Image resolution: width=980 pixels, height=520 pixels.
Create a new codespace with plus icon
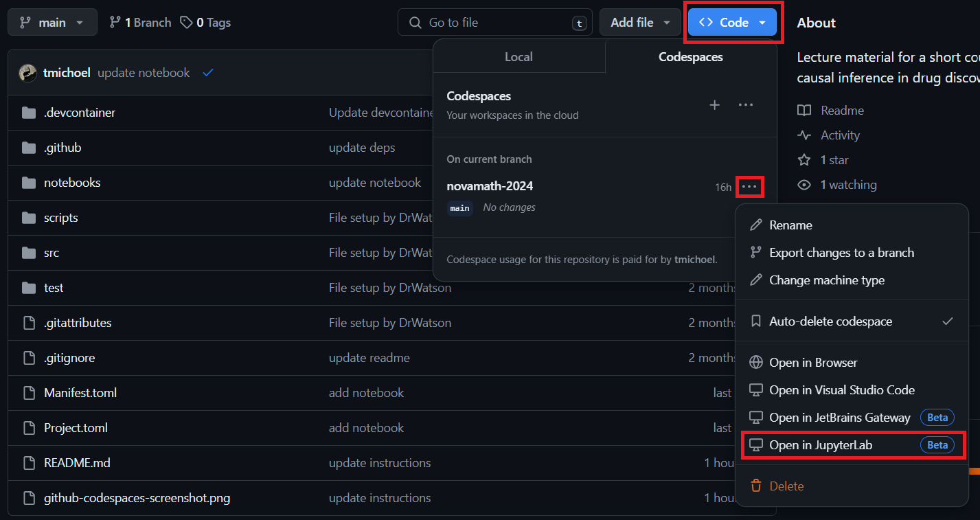pos(715,105)
